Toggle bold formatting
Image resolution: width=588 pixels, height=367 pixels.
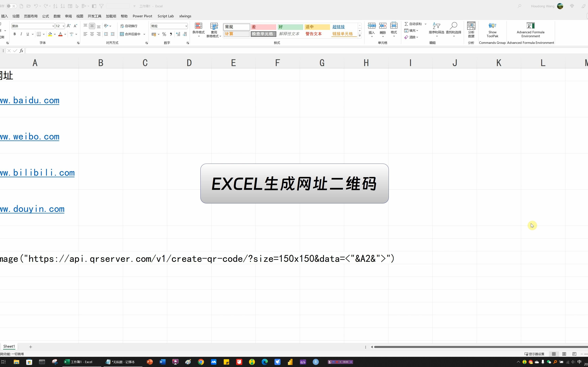(x=14, y=34)
